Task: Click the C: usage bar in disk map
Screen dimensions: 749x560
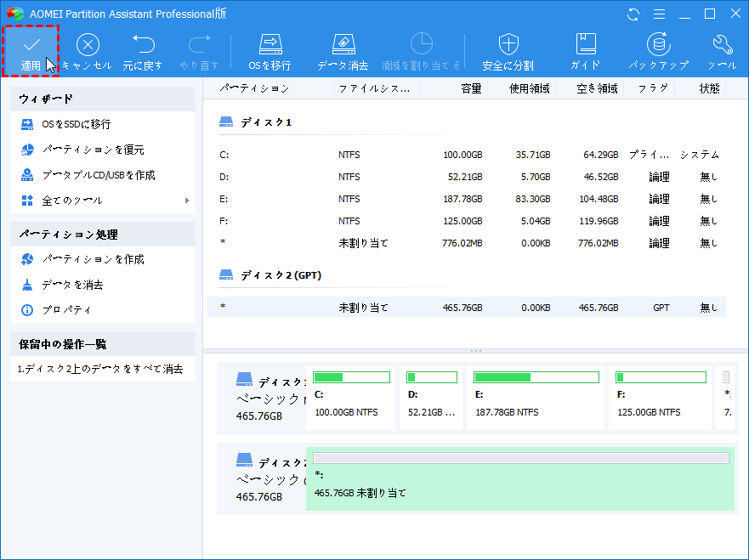Action: pyautogui.click(x=352, y=377)
